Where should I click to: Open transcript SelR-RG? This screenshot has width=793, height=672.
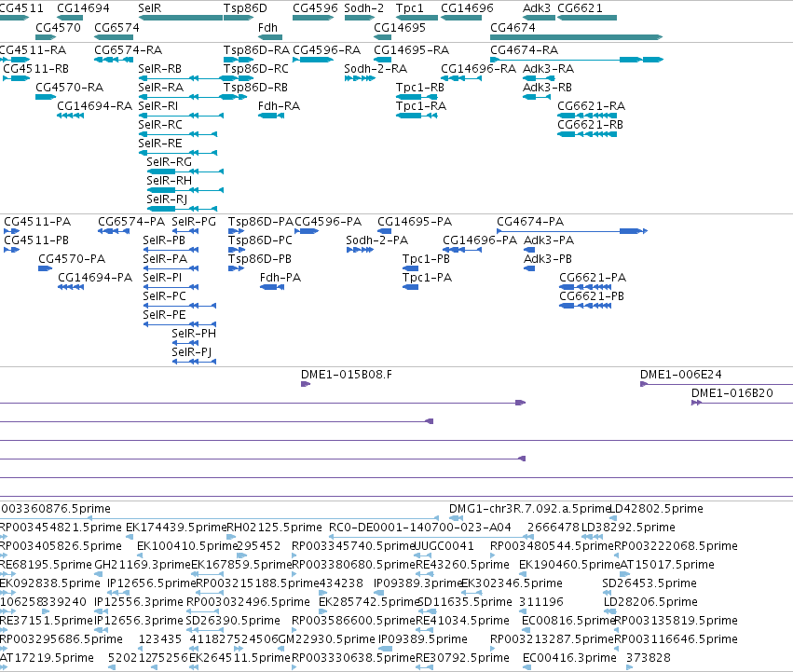(185, 171)
